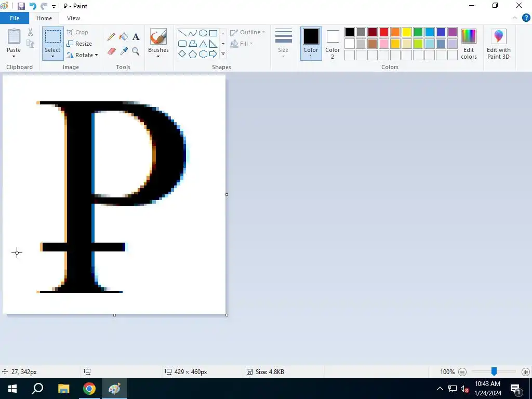Select the Text tool

(x=136, y=37)
